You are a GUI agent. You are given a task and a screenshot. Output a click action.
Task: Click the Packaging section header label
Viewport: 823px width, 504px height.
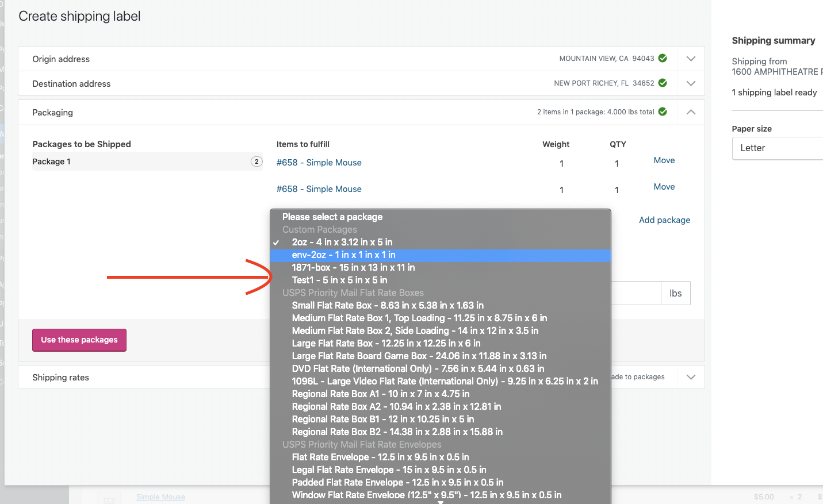click(52, 112)
